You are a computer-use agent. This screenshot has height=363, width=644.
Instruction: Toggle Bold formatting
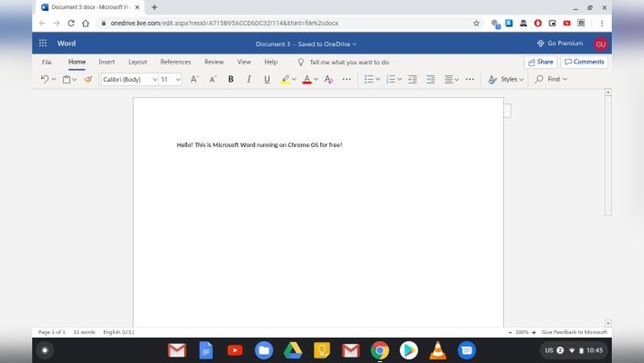click(231, 79)
